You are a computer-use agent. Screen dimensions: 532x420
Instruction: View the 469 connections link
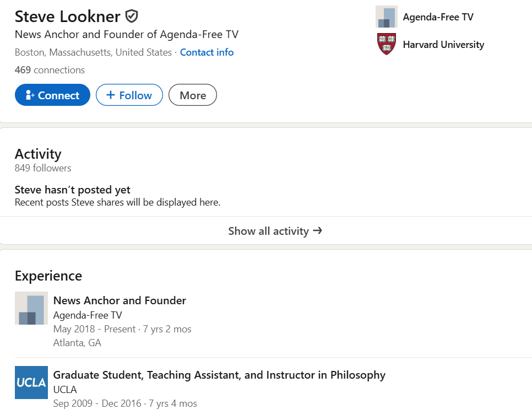point(50,70)
